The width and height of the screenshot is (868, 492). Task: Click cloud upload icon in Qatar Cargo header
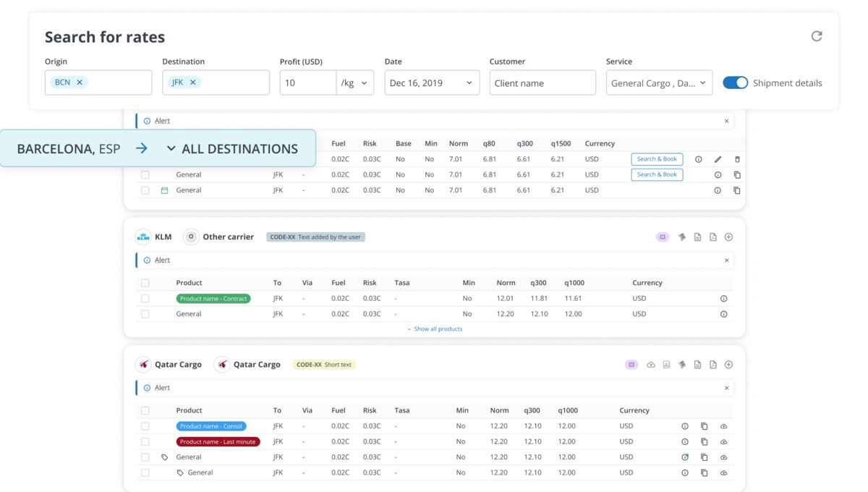click(x=651, y=365)
